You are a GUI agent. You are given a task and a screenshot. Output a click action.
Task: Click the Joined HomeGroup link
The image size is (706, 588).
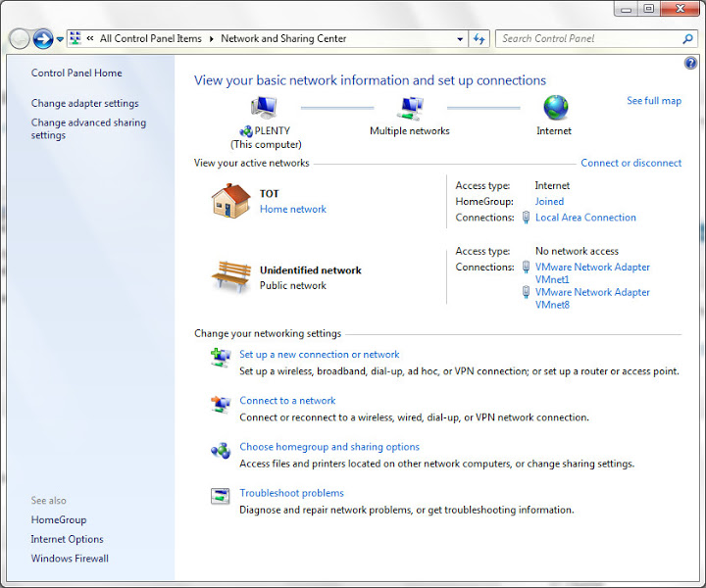tap(549, 201)
